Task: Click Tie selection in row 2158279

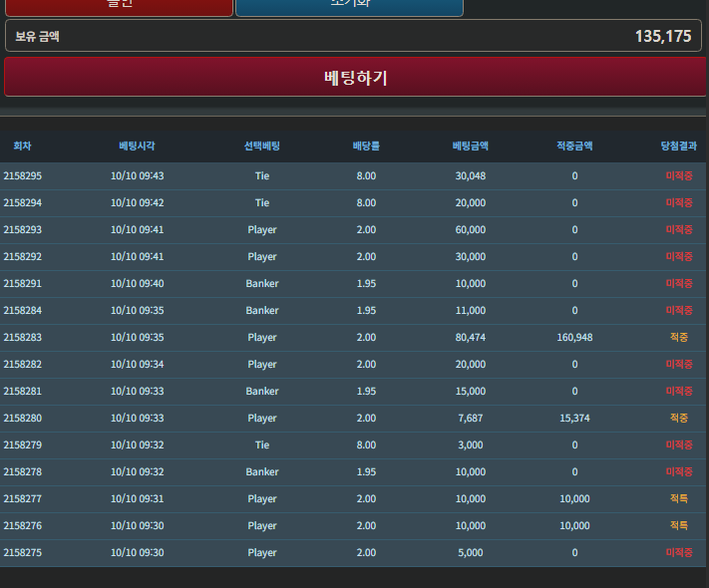Action: [x=262, y=444]
